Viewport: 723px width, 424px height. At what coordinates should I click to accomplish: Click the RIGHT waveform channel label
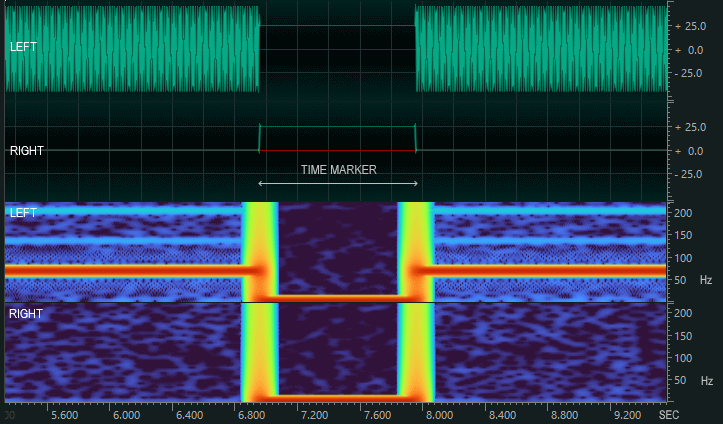27,151
